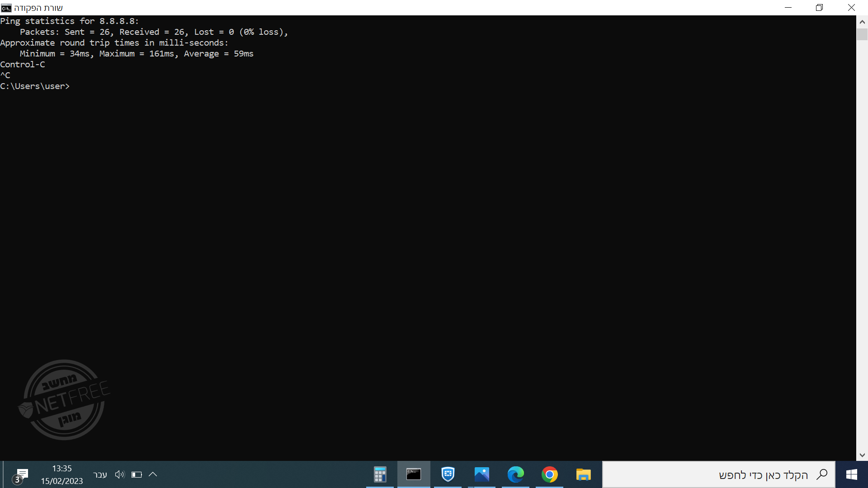868x488 pixels.
Task: Open the volume speaker control
Action: coord(119,474)
